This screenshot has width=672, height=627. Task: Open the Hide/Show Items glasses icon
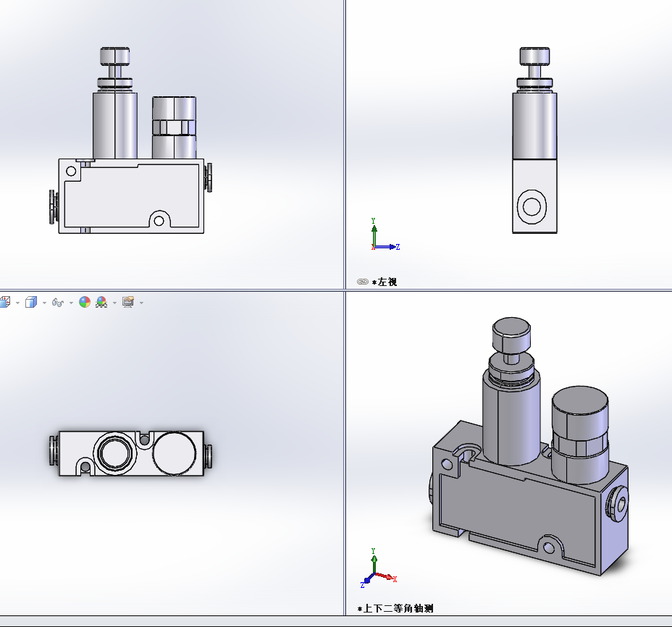58,303
